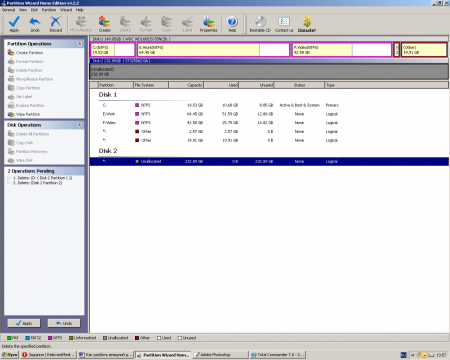Select the first pending Delete operation

42,178
